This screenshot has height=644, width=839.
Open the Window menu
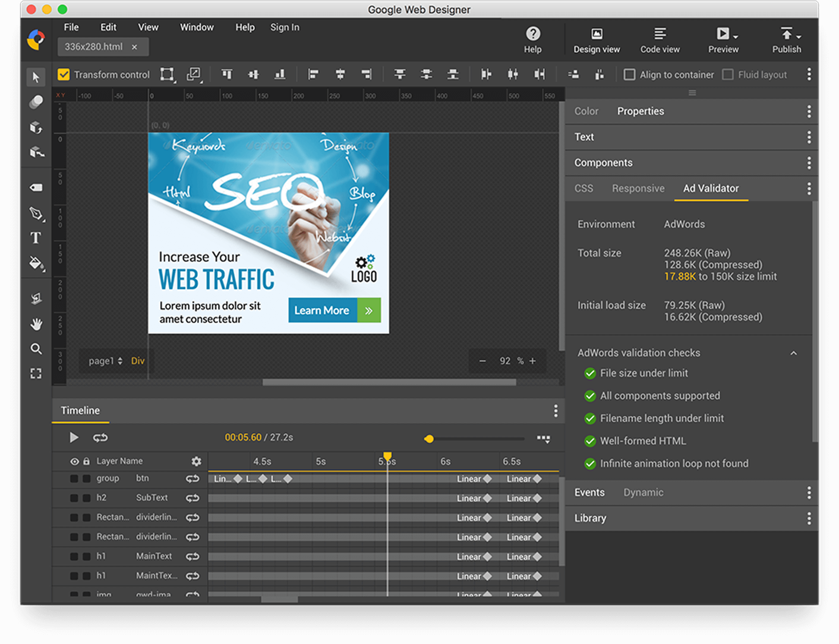197,27
